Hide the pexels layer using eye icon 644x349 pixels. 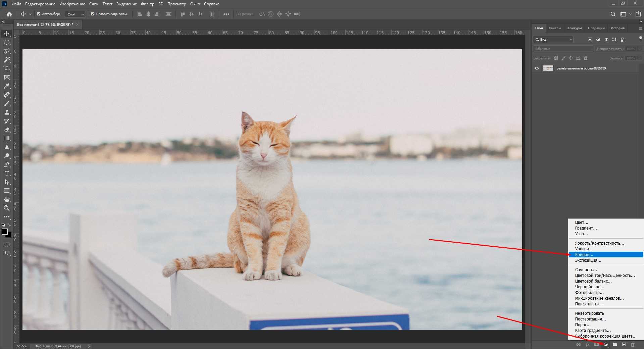coord(537,68)
